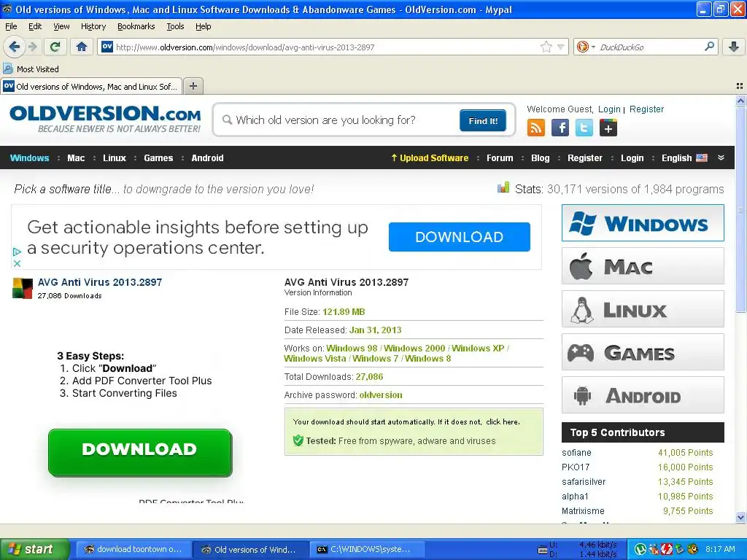Image resolution: width=747 pixels, height=560 pixels.
Task: Click the black plus share icon
Action: coord(608,128)
